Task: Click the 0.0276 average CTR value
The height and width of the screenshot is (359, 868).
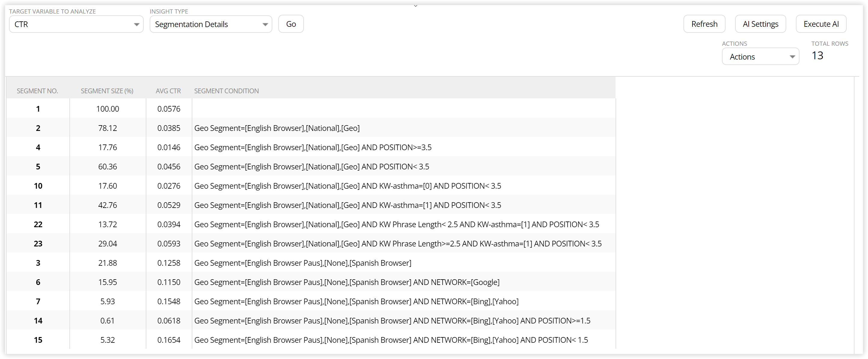Action: [169, 186]
